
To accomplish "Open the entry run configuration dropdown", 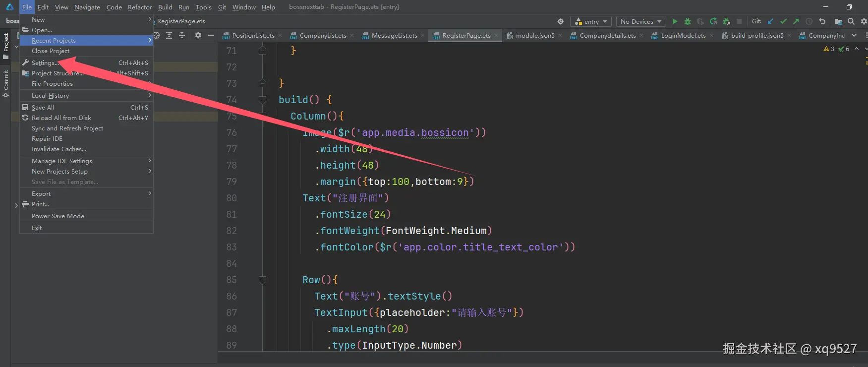I will tap(591, 21).
